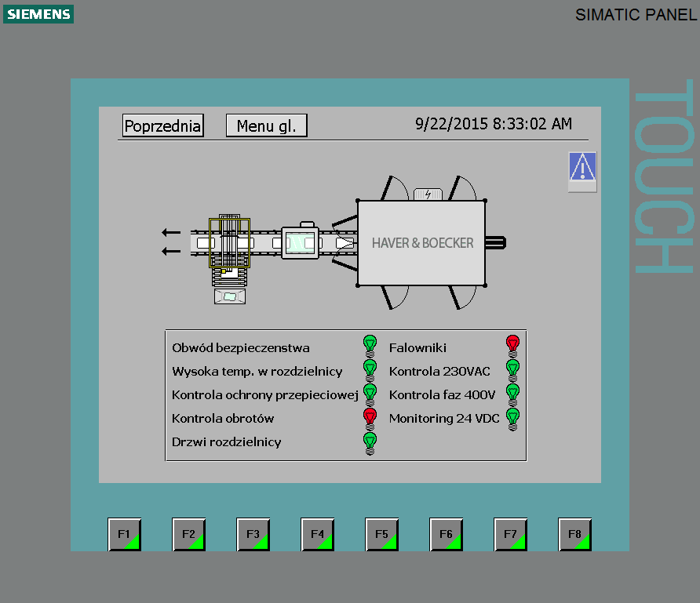
Task: Click the Kontrola 230VAC label
Action: [439, 372]
